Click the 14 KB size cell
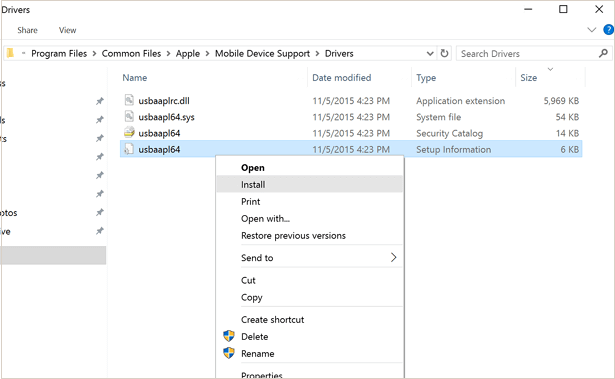This screenshot has height=379, width=615. click(x=567, y=133)
